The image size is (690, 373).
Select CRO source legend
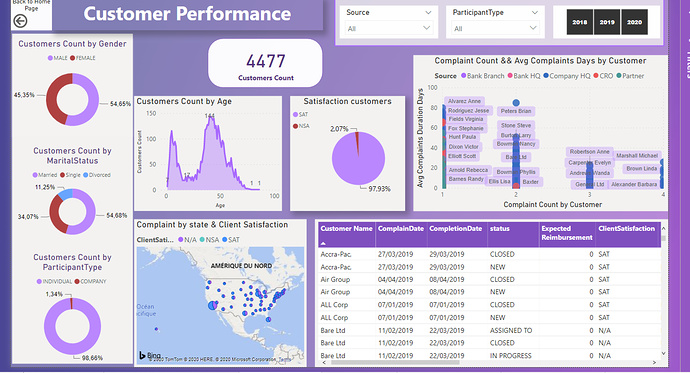click(603, 76)
